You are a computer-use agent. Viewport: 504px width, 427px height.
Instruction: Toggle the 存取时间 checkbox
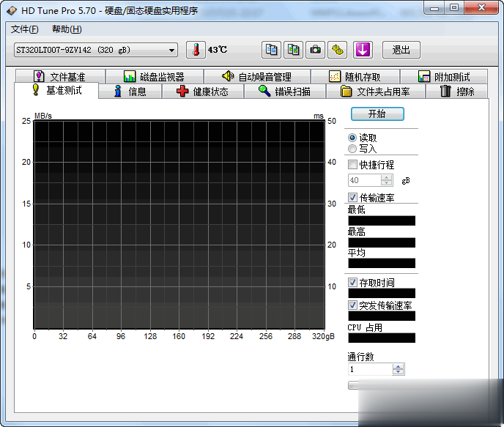[352, 283]
